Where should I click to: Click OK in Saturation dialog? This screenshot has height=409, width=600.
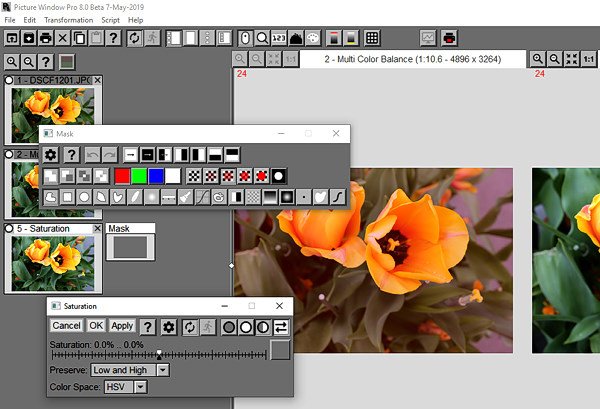[96, 326]
